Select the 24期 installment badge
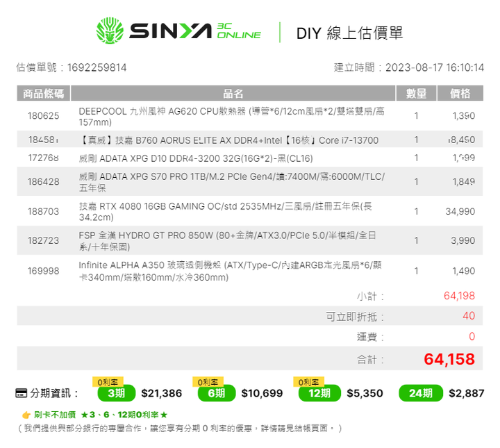The width and height of the screenshot is (500, 448). 421,393
